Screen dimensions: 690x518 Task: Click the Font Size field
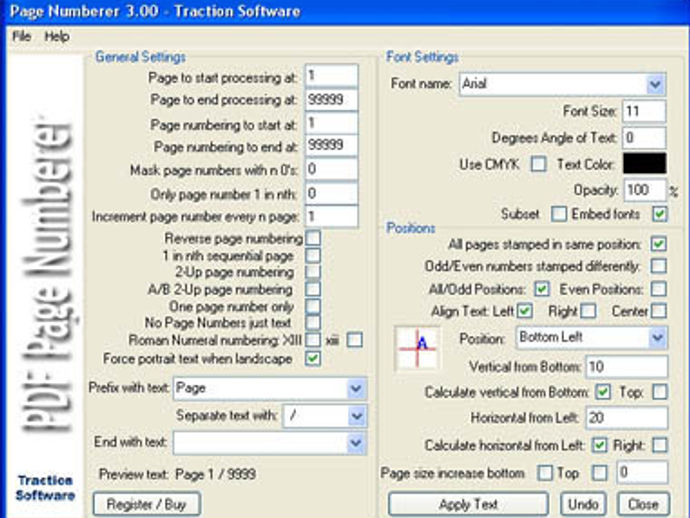tap(644, 111)
